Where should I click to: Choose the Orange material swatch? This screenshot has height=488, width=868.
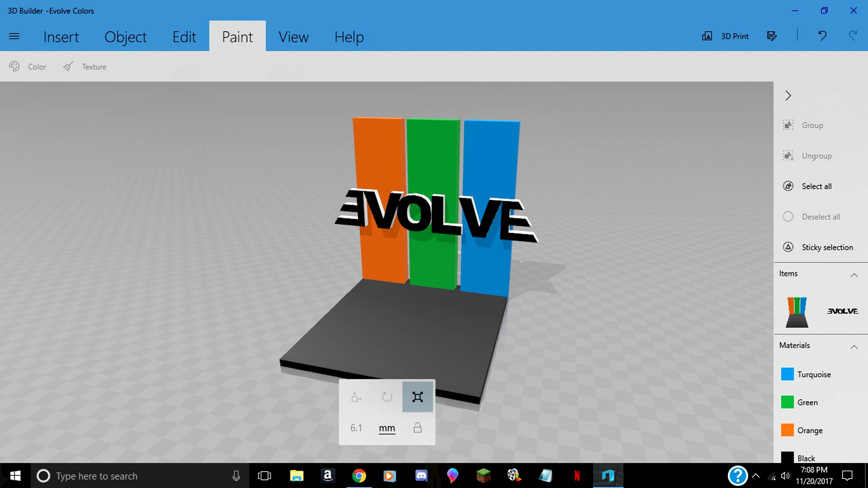tap(788, 430)
